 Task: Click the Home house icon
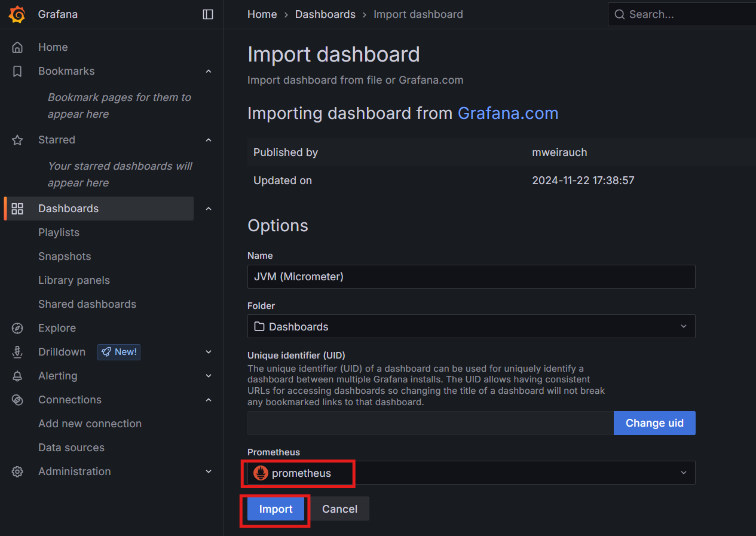coord(17,47)
